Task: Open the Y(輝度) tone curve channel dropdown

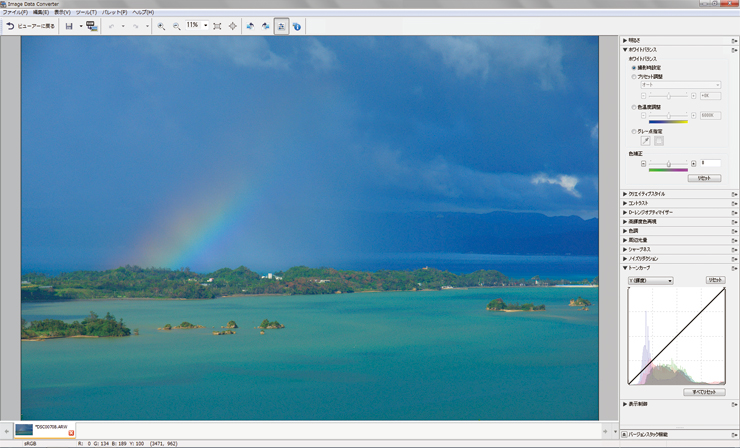Action: tap(650, 281)
